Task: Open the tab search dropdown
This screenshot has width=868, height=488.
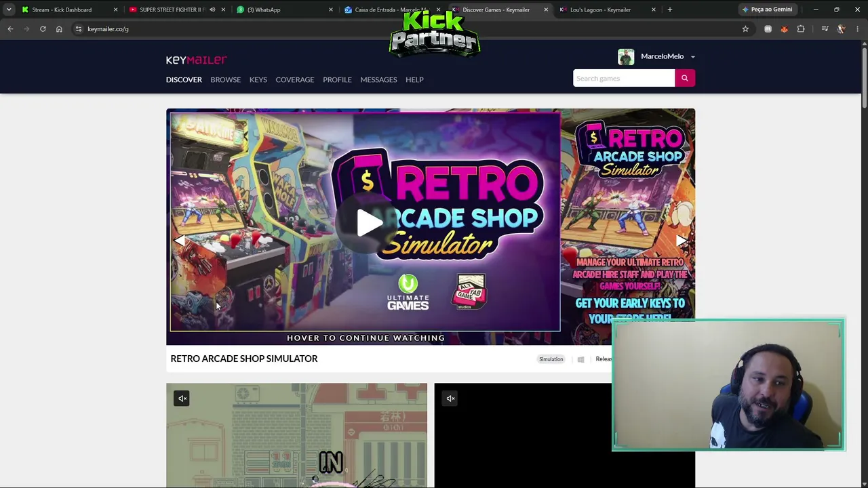Action: coord(9,9)
